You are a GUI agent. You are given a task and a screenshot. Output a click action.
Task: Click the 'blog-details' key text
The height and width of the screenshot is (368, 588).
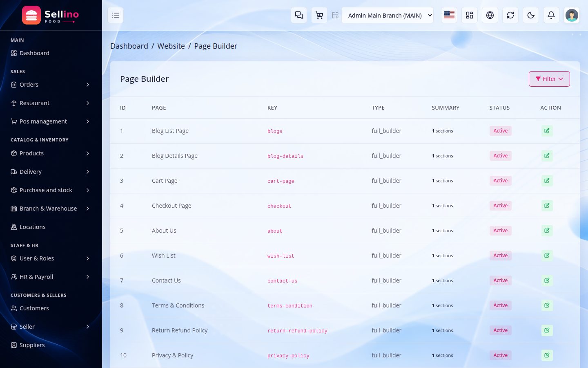point(285,156)
